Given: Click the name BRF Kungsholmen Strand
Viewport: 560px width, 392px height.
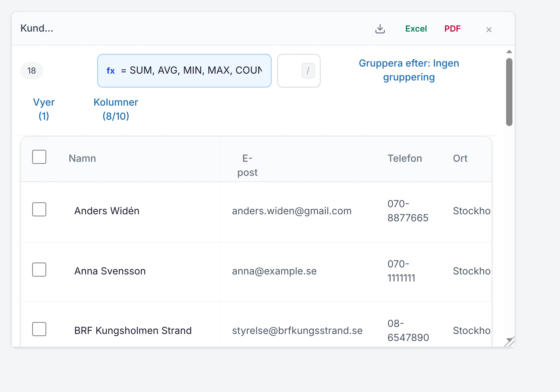Looking at the screenshot, I should [133, 331].
